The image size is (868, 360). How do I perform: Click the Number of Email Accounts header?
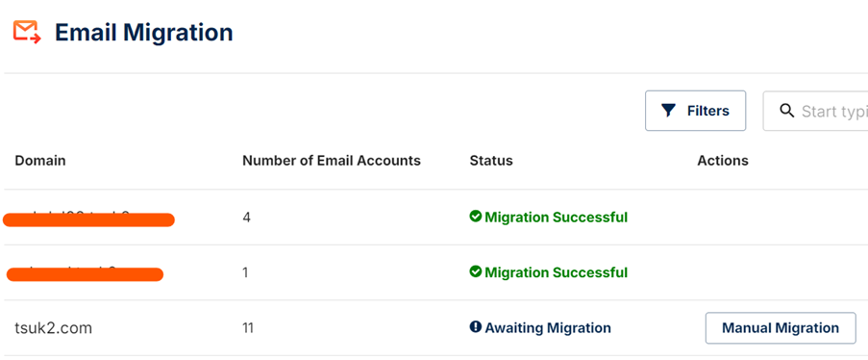tap(332, 161)
